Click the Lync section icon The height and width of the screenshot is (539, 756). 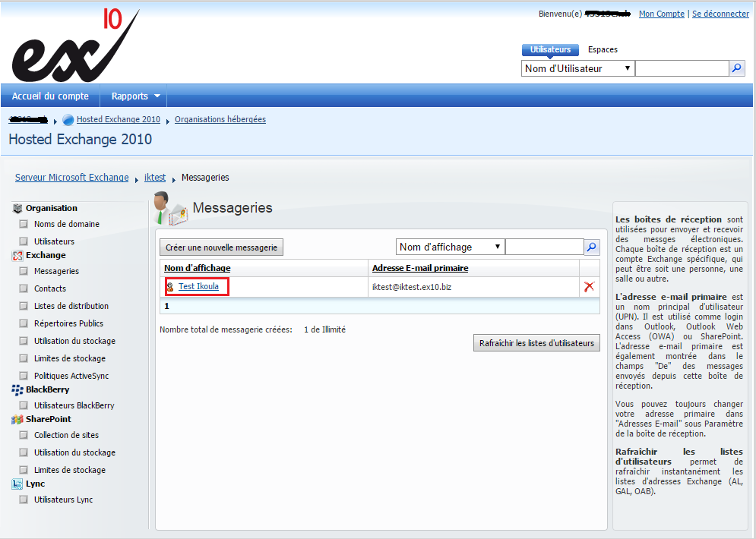pyautogui.click(x=17, y=484)
